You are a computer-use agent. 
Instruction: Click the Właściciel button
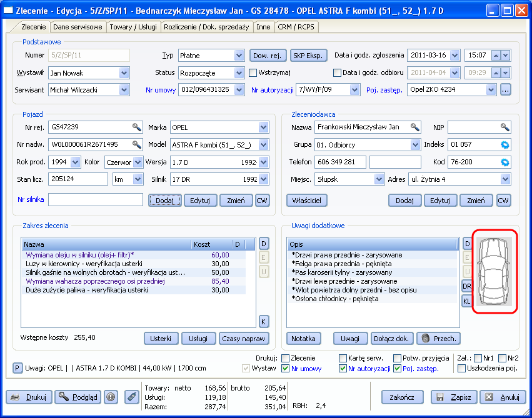point(307,201)
